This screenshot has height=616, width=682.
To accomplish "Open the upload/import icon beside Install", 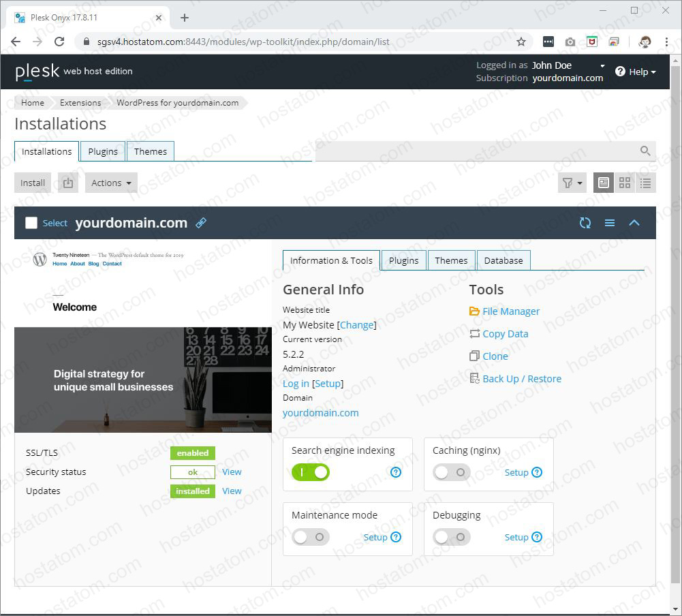I will 67,183.
